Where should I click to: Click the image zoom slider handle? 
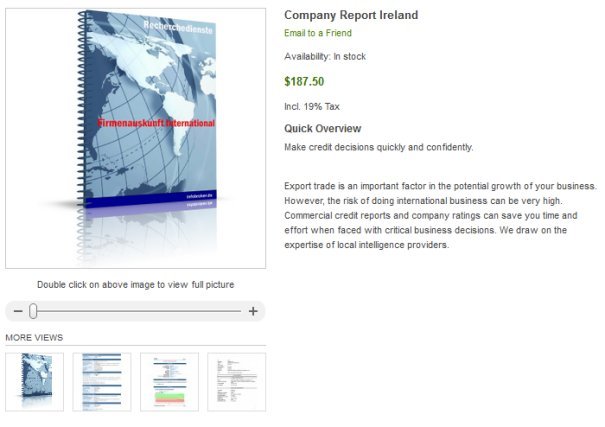pos(33,311)
